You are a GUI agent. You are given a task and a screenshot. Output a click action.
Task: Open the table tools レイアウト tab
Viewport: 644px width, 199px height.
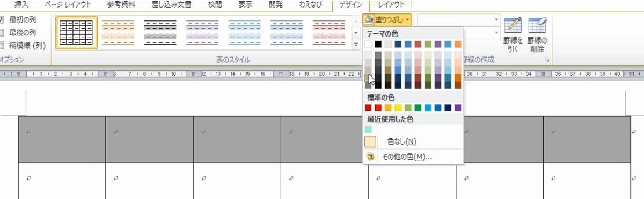pos(391,5)
